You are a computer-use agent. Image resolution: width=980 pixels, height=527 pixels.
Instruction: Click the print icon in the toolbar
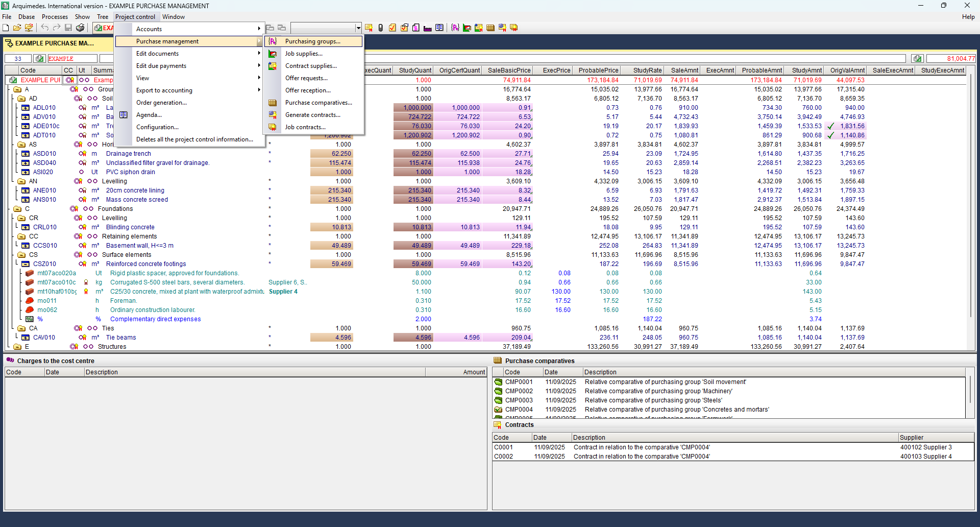[80, 28]
